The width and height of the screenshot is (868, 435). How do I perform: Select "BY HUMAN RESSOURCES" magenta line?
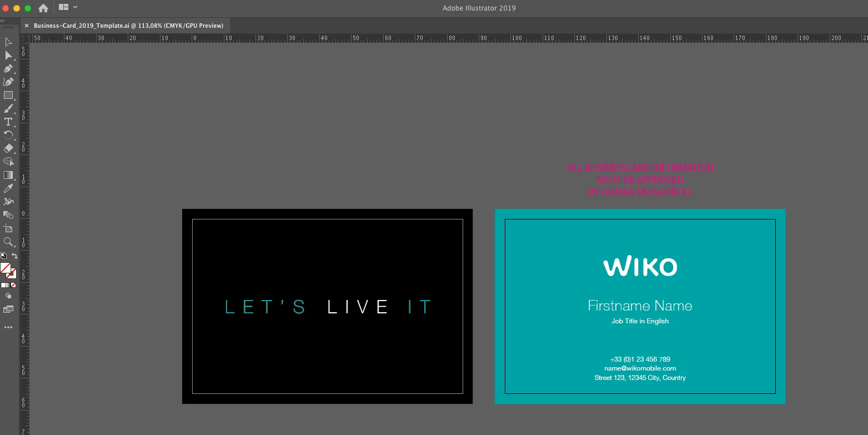pos(640,192)
